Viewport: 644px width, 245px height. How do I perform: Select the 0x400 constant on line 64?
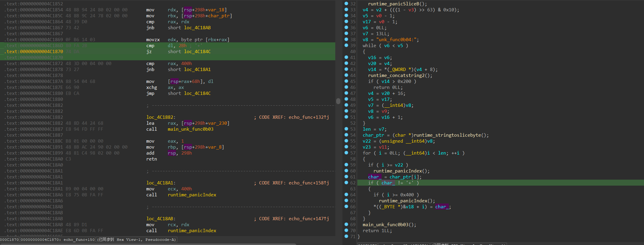tap(407, 195)
